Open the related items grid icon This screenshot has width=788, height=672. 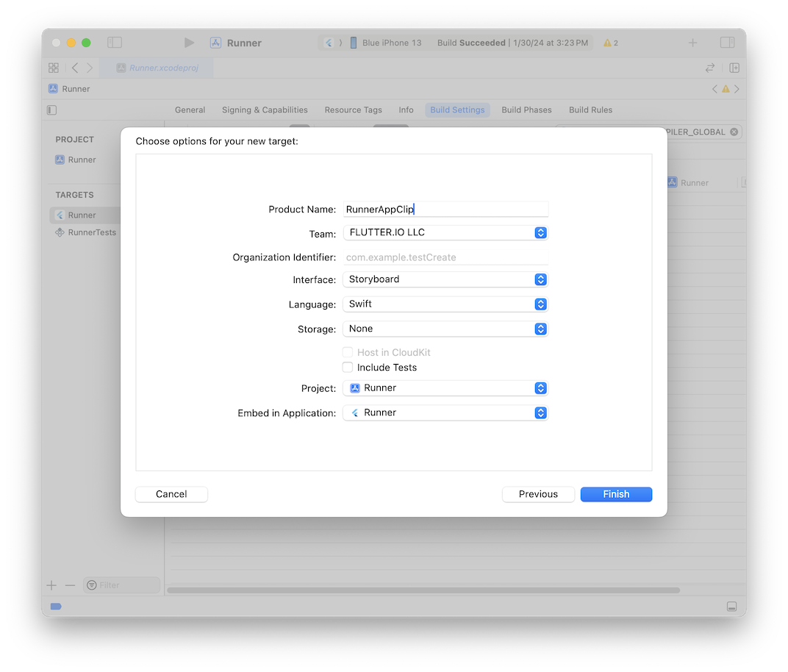coord(54,68)
